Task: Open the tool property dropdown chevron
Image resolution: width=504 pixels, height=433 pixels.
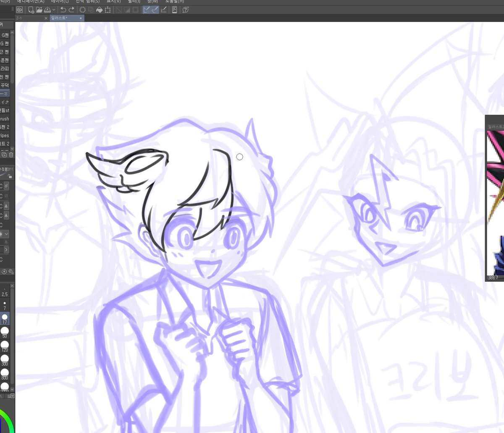Action: [6, 234]
